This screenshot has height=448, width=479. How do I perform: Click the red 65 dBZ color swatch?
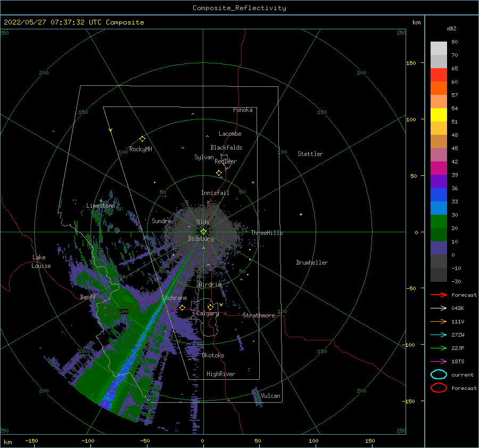tap(439, 75)
